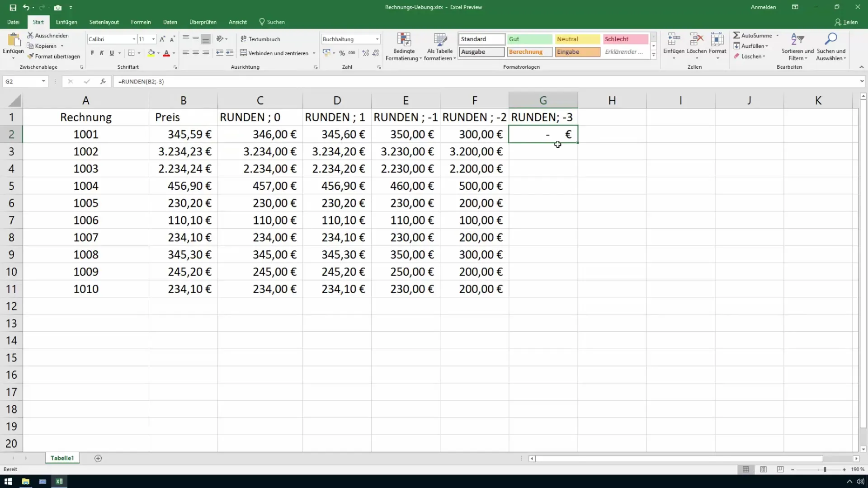The height and width of the screenshot is (488, 868).
Task: Open the Formeln tab
Action: click(141, 22)
